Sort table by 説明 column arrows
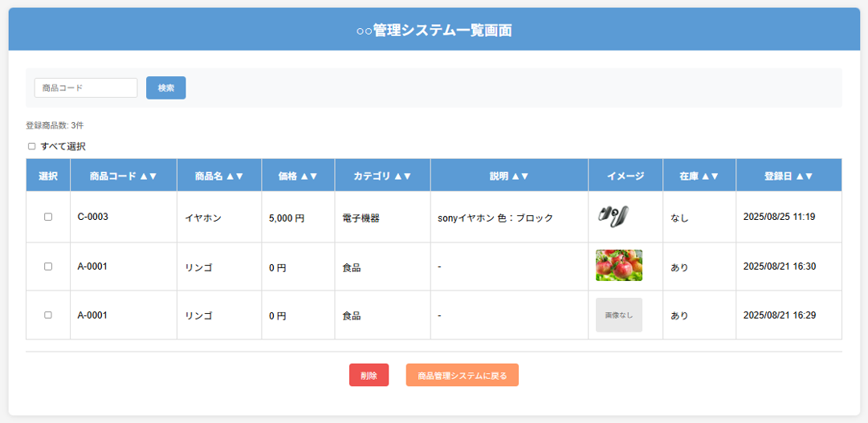Screen dimensions: 868x423 [519, 176]
